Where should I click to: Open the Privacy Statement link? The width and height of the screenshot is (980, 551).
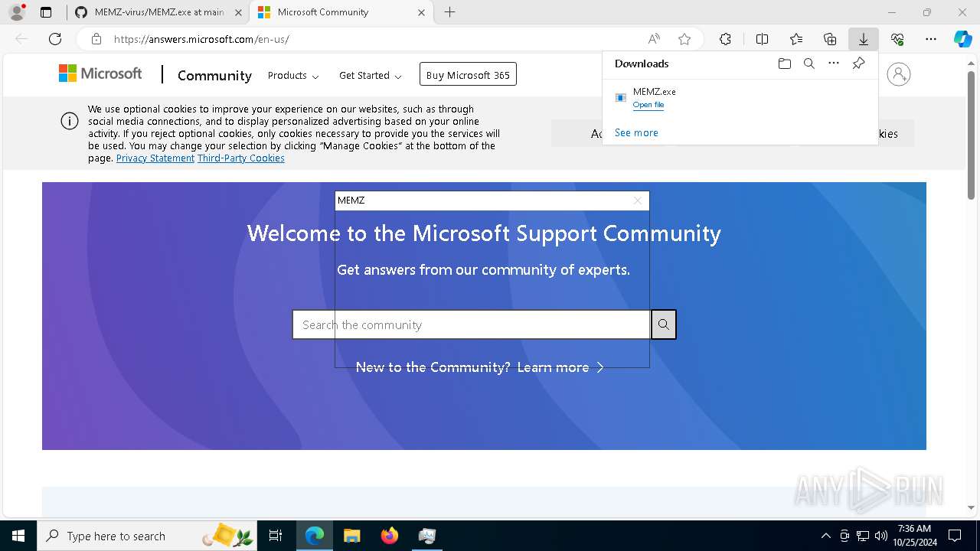(x=155, y=158)
